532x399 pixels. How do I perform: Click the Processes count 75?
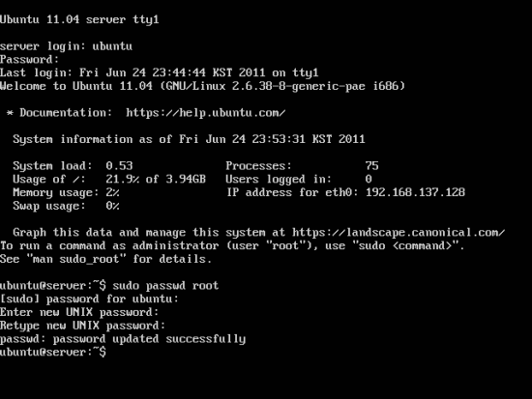pos(371,166)
